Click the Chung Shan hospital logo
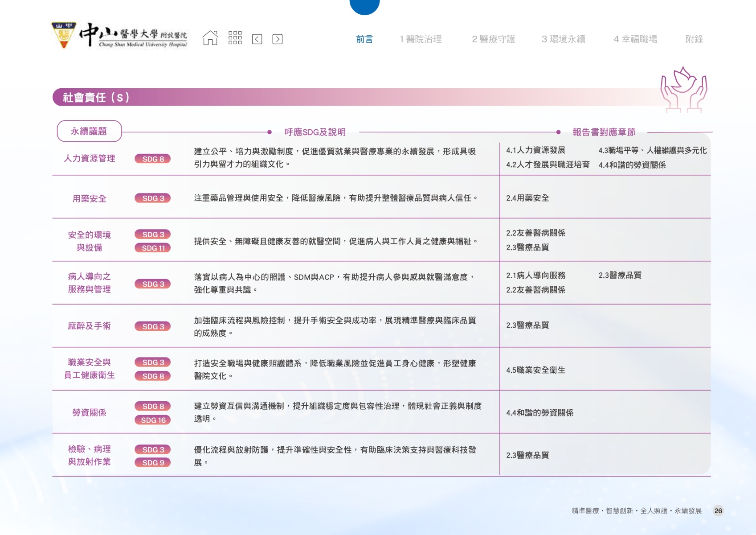Viewport: 756px width, 535px height. click(x=120, y=35)
